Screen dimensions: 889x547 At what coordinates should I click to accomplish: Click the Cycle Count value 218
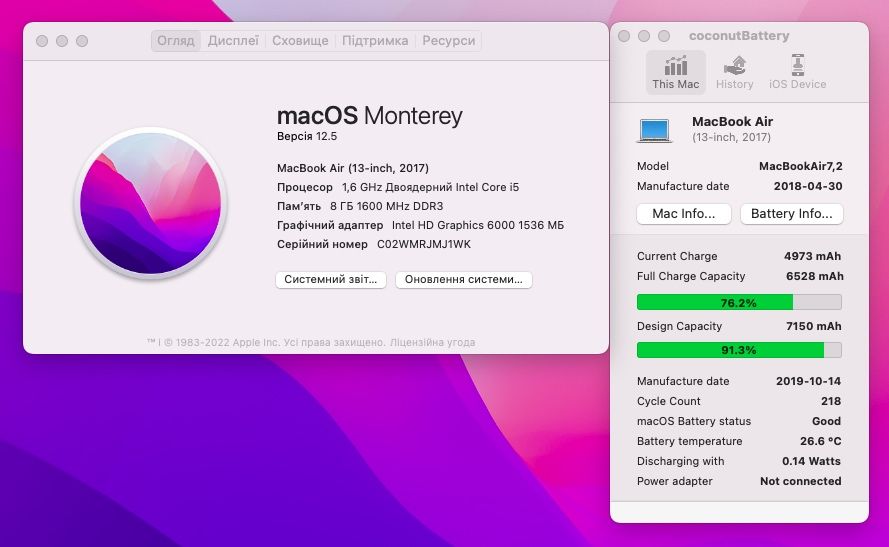(831, 401)
